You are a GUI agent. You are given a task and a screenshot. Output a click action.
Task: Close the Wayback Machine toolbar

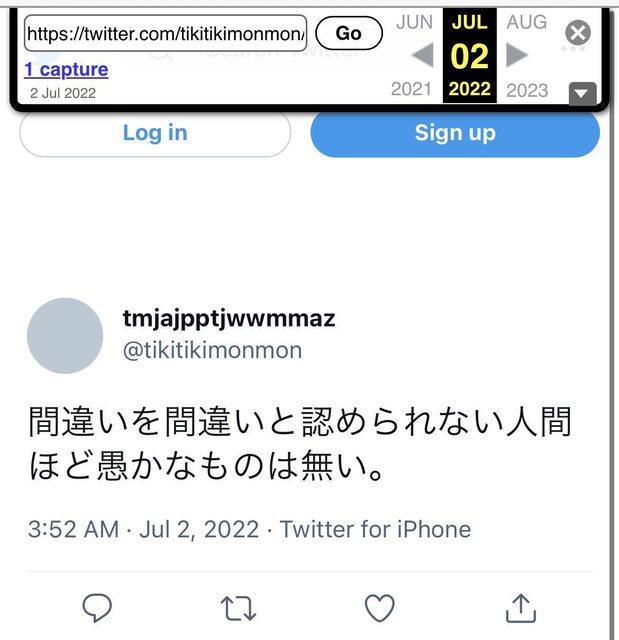[x=578, y=33]
